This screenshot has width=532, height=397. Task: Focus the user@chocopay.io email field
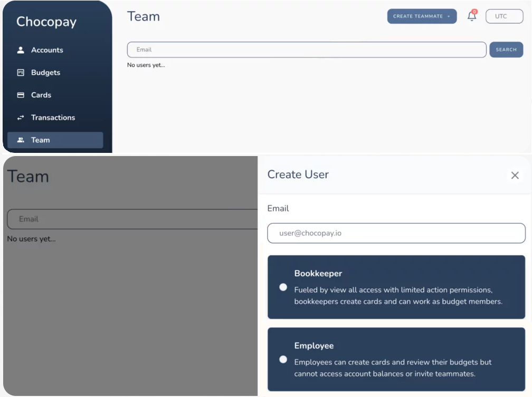pos(396,233)
